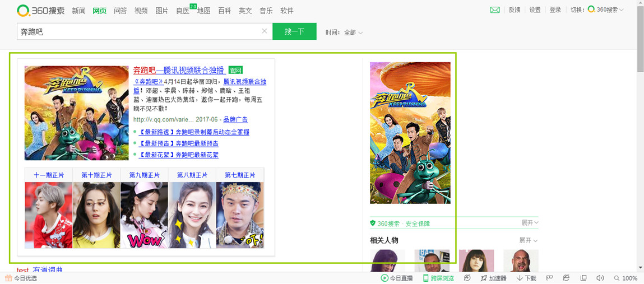Open the 十一期正片 episode link
The height and width of the screenshot is (284, 644).
point(49,175)
